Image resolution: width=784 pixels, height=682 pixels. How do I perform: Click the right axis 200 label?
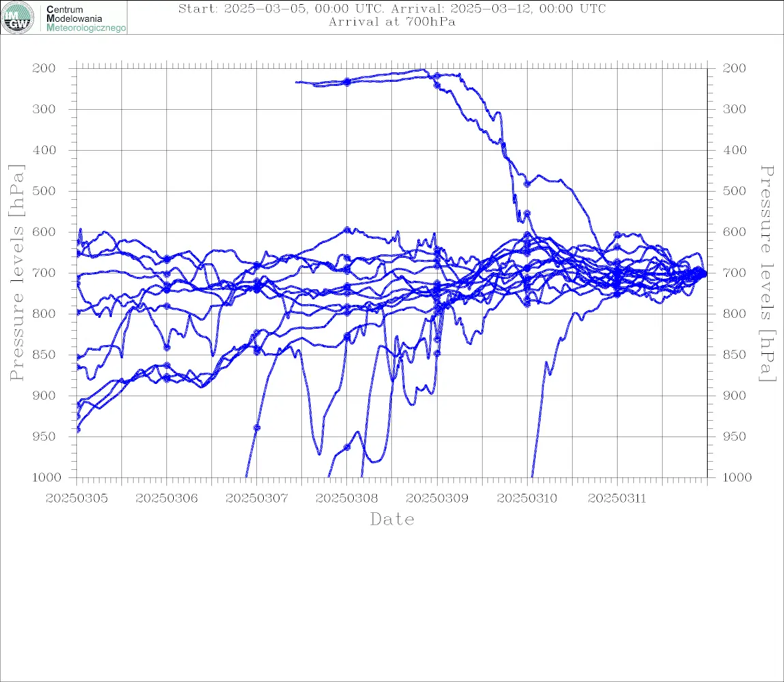pyautogui.click(x=734, y=68)
